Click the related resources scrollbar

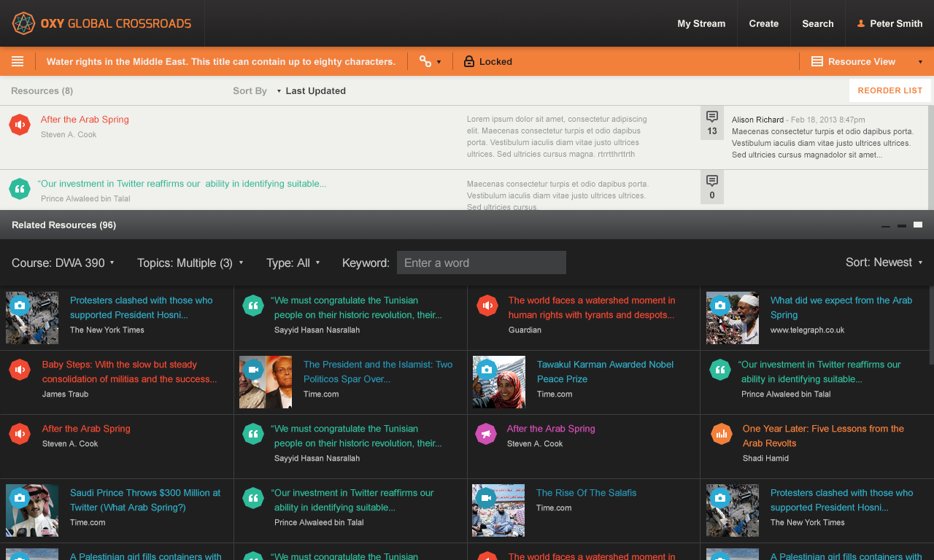point(930,325)
